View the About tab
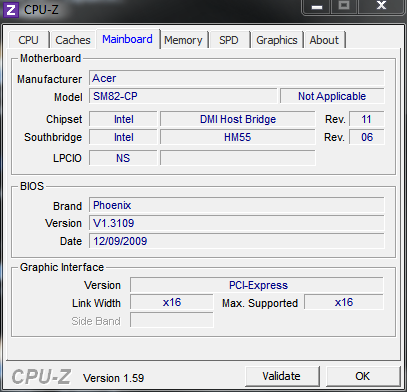Viewport: 407px width, 392px height. click(324, 40)
